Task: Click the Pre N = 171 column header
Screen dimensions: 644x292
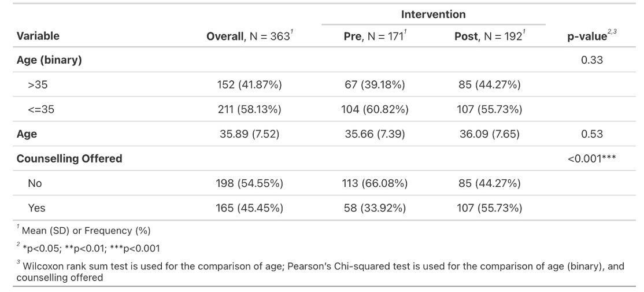Action: click(376, 36)
